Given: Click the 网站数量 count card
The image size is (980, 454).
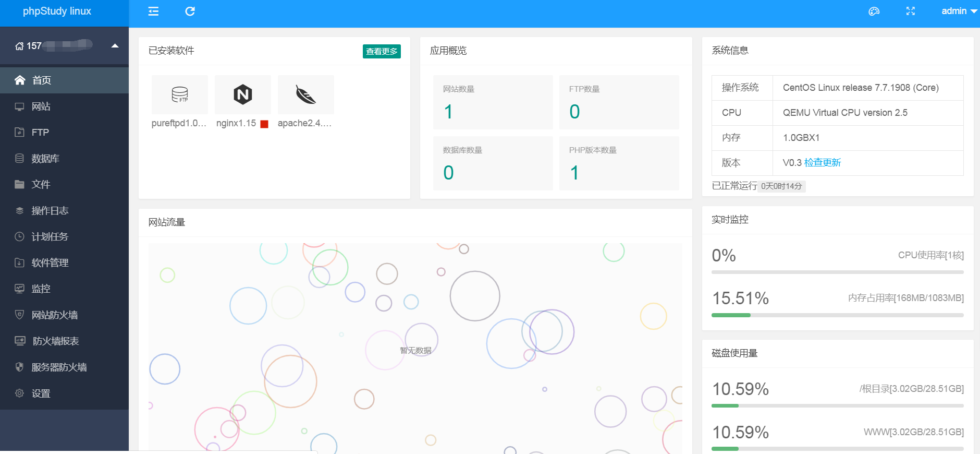Looking at the screenshot, I should pos(493,102).
